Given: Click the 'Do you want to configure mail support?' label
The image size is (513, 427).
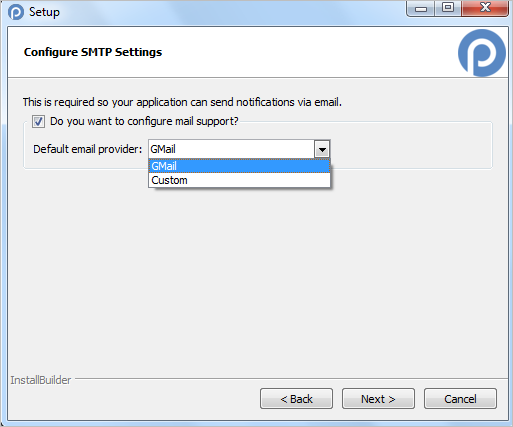Looking at the screenshot, I should coord(144,121).
